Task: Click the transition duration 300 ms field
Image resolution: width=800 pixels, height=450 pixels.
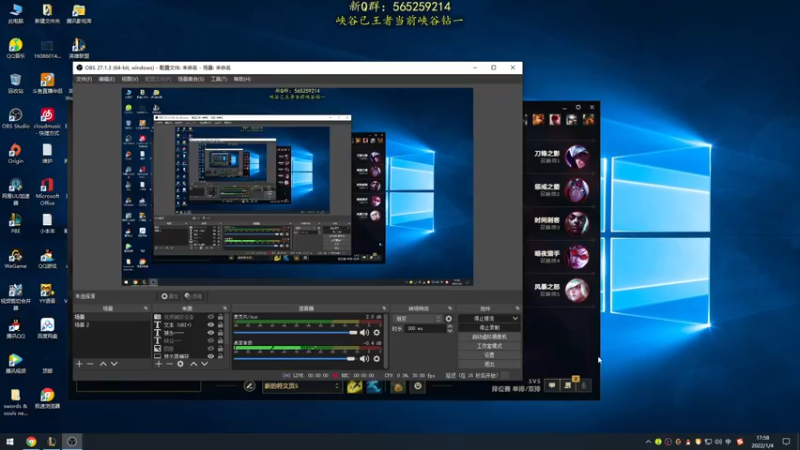Action: point(426,329)
